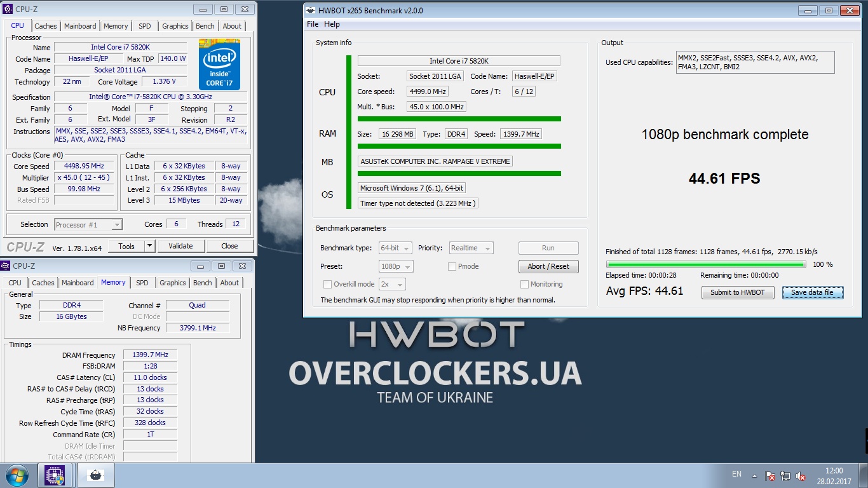
Task: Click the CPU section green bar
Action: [x=349, y=132]
